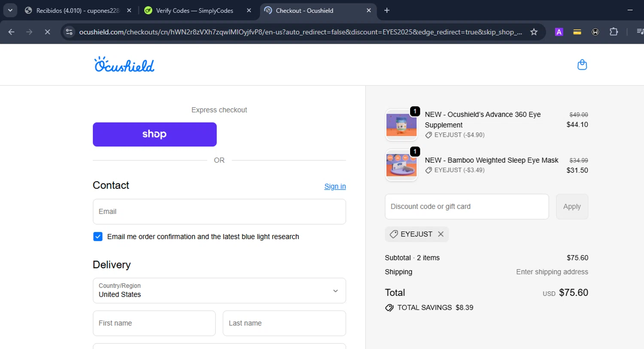
Task: Click the $44.10 supplement price
Action: [x=577, y=125]
